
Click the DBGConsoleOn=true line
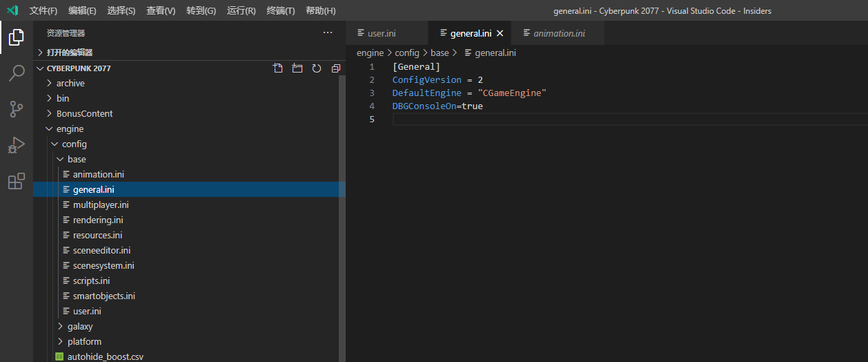(437, 106)
